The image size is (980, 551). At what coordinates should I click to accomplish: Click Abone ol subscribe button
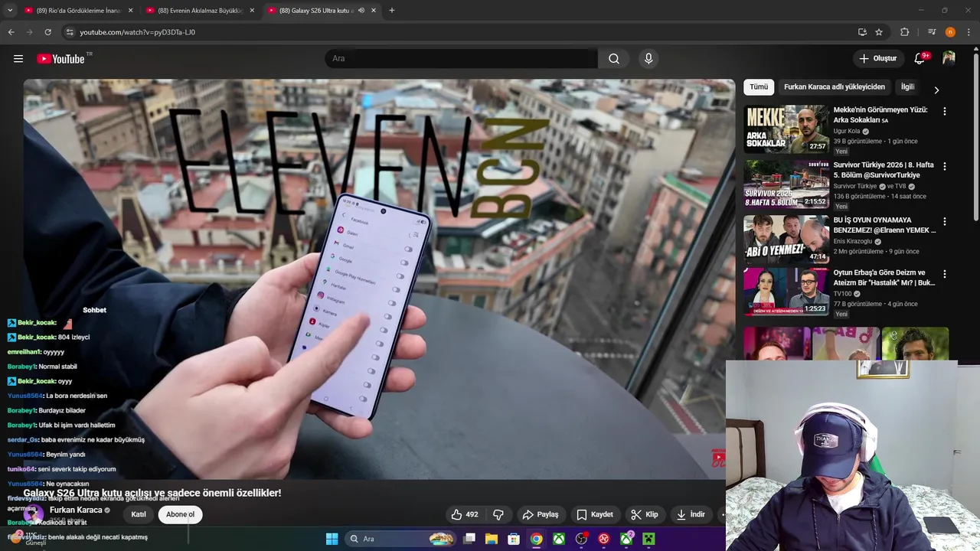pyautogui.click(x=180, y=514)
